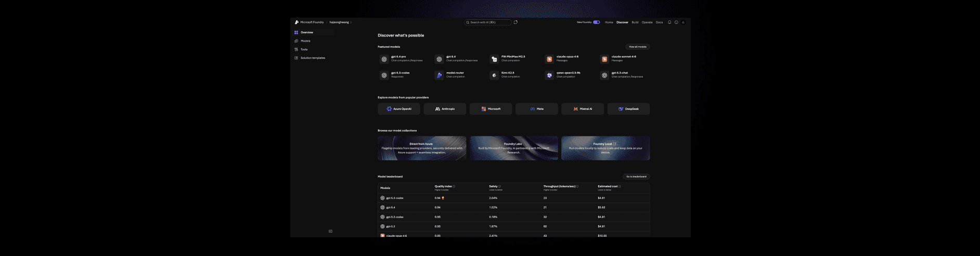Image resolution: width=980 pixels, height=256 pixels.
Task: Select the $5.63 estimated cost cell
Action: [x=601, y=208]
